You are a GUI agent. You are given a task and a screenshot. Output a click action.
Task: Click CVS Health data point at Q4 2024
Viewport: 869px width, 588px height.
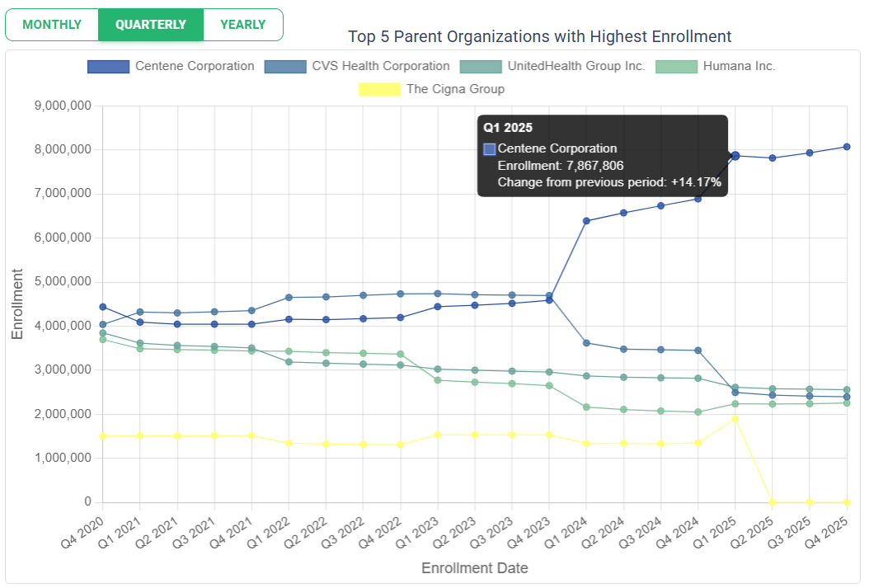click(698, 350)
